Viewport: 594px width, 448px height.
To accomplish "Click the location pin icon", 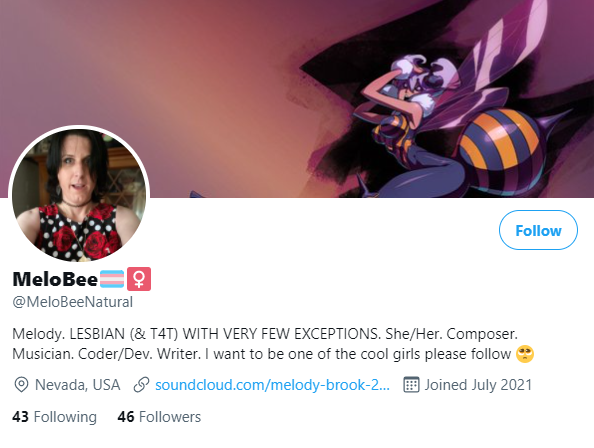I will click(x=21, y=385).
